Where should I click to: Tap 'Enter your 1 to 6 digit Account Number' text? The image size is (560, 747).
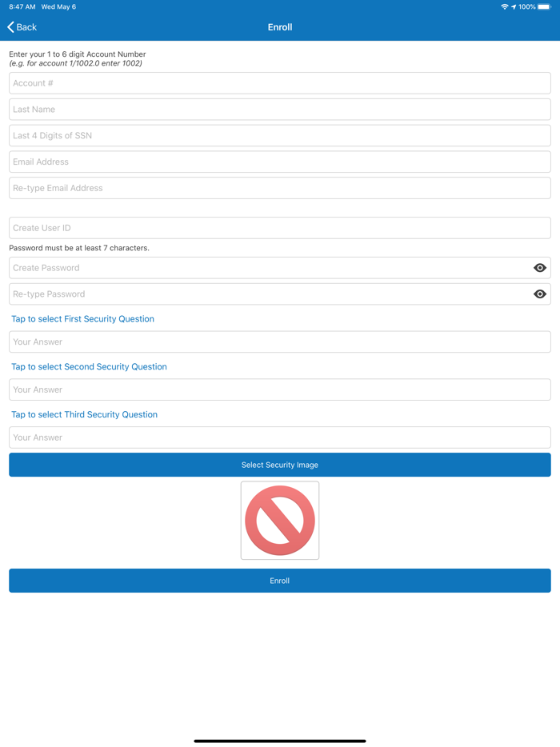point(78,54)
